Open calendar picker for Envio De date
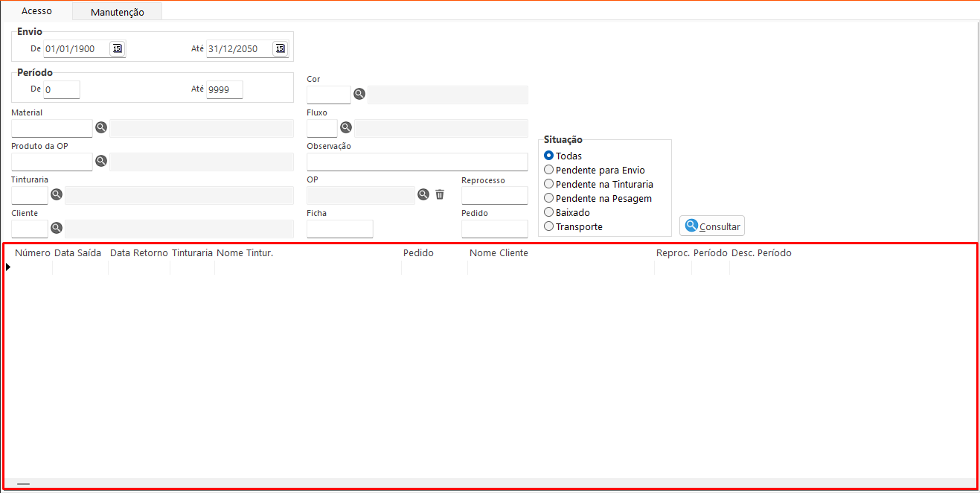Screen dimensions: 980x493 tap(117, 48)
